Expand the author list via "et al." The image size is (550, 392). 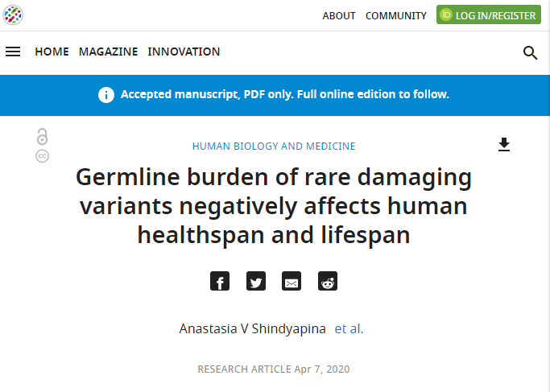pos(349,328)
